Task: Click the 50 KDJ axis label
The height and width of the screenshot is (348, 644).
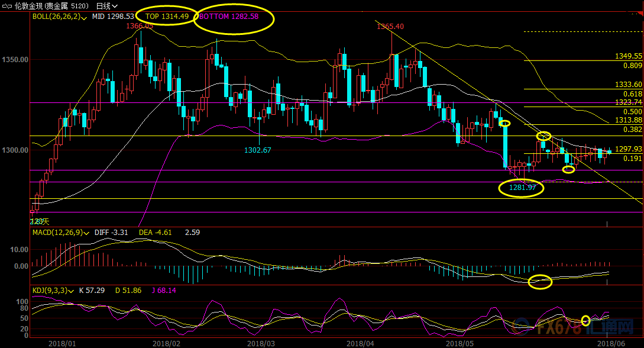Action: click(24, 318)
